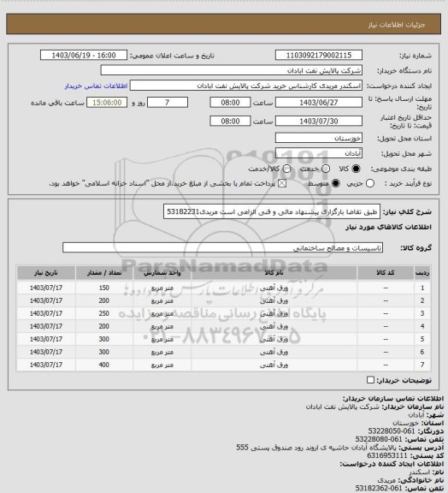Click the response deadline date 1403/06/27
This screenshot has width=448, height=493.
pyautogui.click(x=319, y=103)
